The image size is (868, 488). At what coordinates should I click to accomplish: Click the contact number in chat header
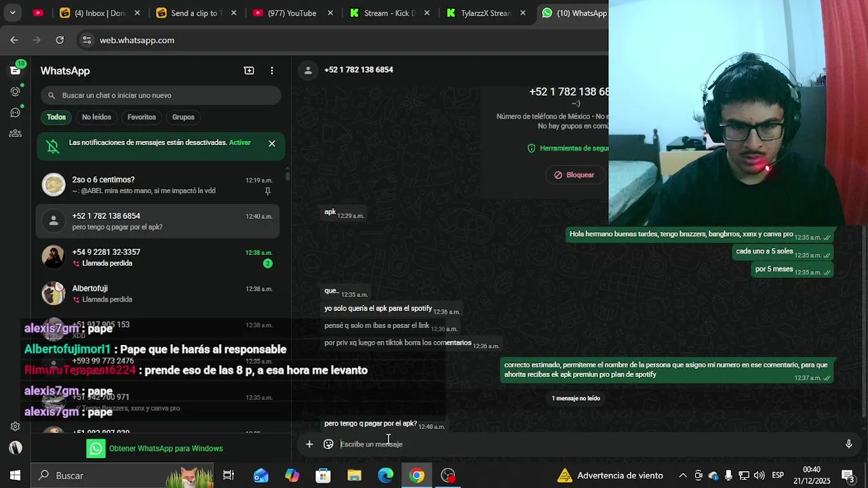pos(358,70)
